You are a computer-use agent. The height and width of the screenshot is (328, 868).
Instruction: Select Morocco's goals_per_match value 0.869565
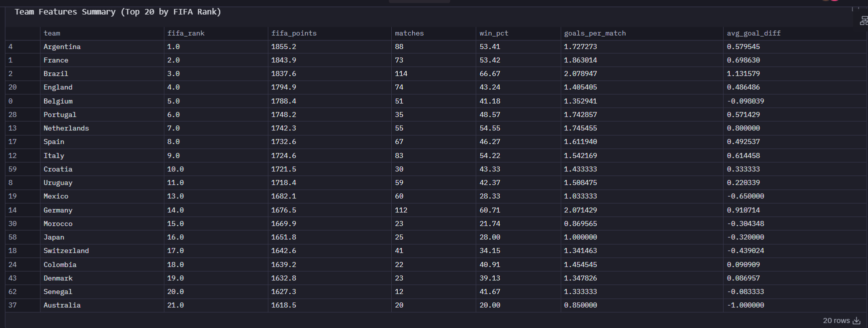click(x=581, y=223)
